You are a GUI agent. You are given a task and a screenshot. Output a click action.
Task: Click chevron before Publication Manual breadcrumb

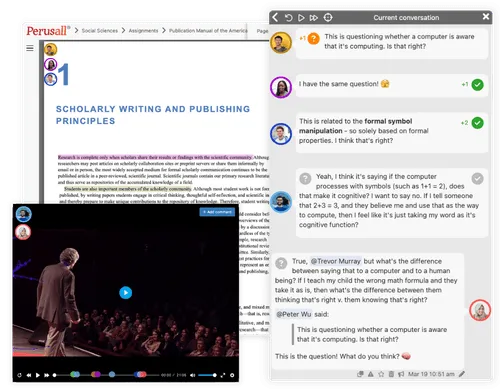(x=164, y=31)
